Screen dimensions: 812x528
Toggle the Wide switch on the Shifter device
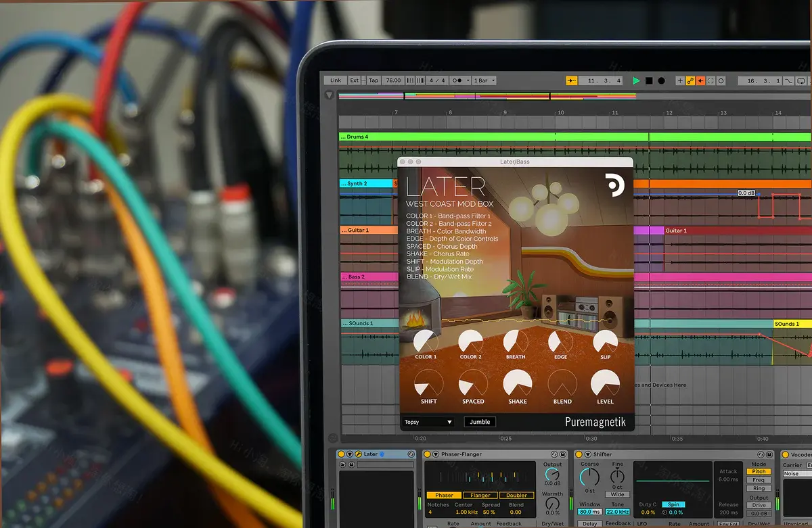pos(618,494)
